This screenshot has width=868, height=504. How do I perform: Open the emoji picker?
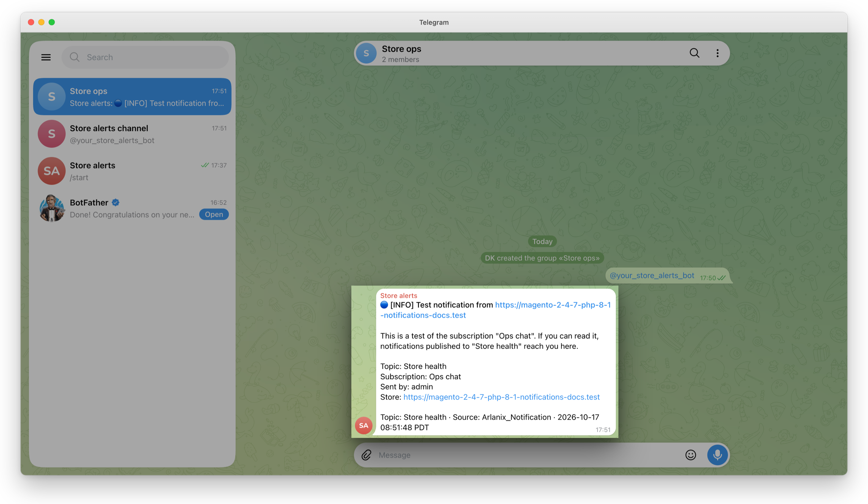[691, 455]
